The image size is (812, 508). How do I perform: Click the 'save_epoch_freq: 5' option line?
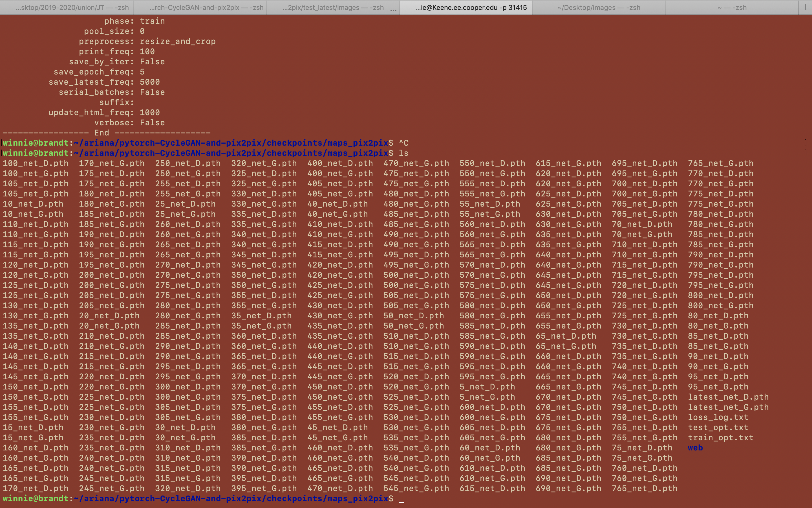pyautogui.click(x=99, y=72)
